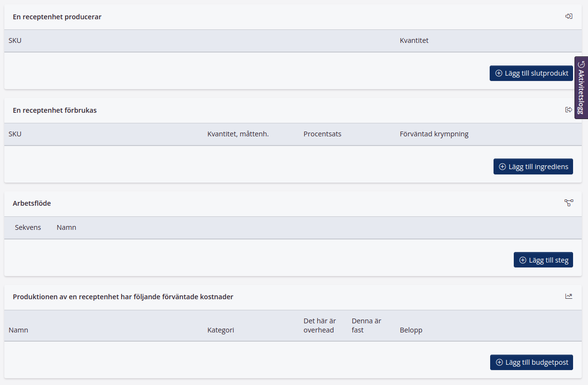This screenshot has height=385, width=588.
Task: Select the Belopp column header
Action: click(x=411, y=330)
